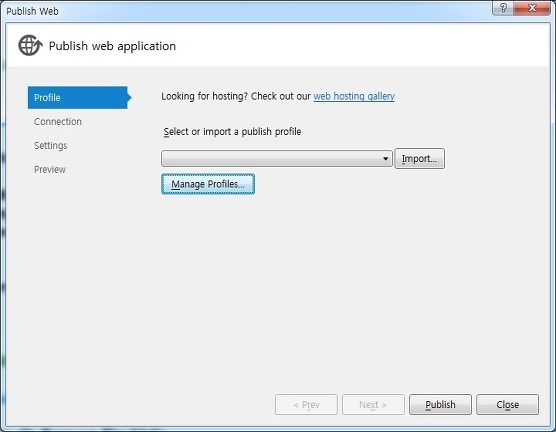Go to the Settings step
The image size is (556, 432).
[x=51, y=146]
